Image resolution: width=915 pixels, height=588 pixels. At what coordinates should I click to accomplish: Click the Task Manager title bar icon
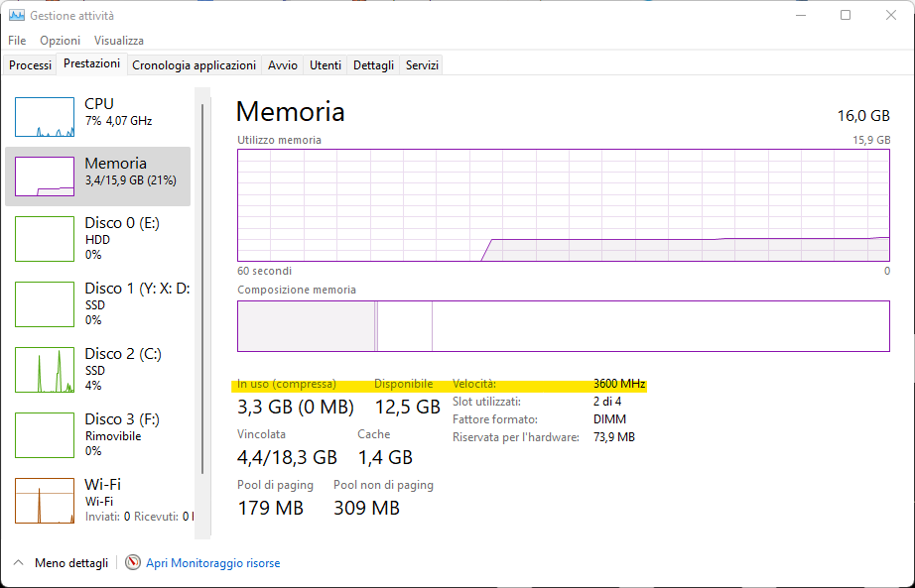pyautogui.click(x=17, y=16)
